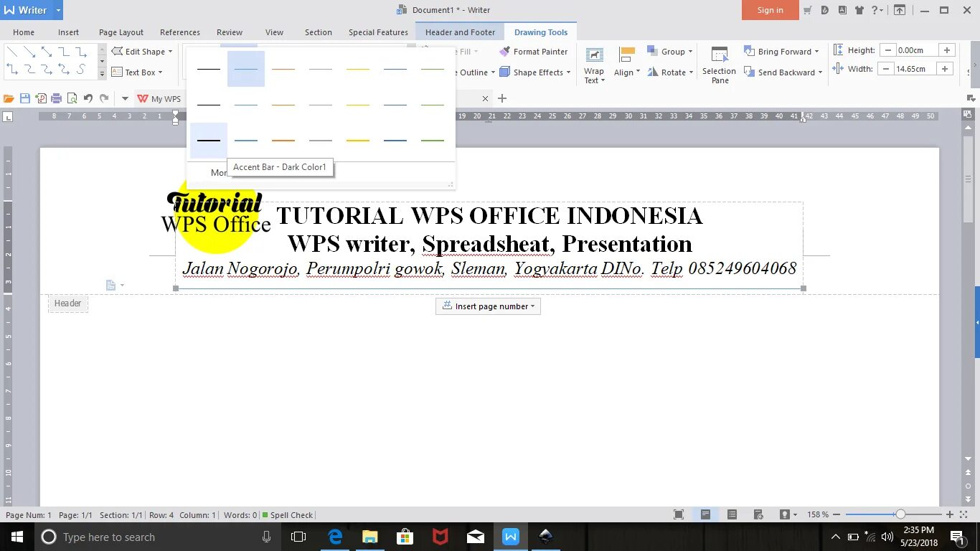Screen dimensions: 980x551
Task: Open the Selection Pane
Action: coord(719,65)
